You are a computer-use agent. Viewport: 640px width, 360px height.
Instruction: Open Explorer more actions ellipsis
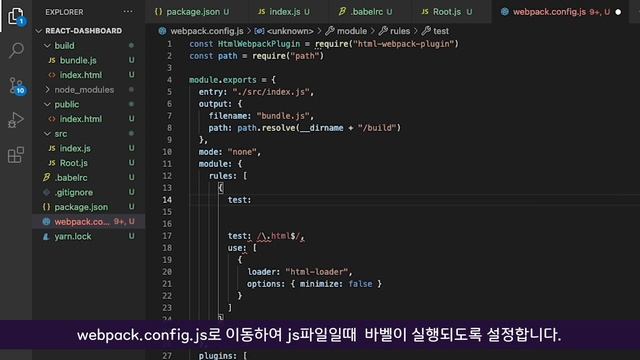128,12
